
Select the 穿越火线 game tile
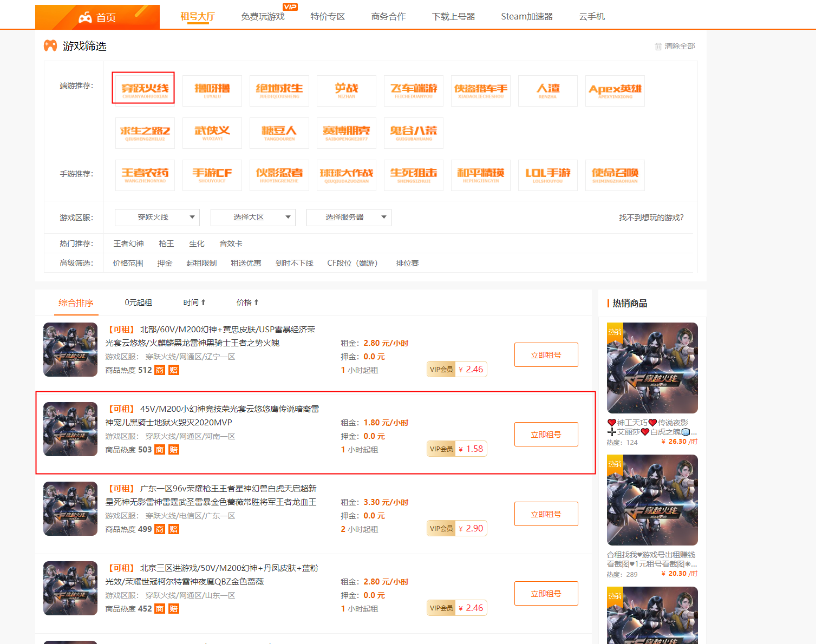click(x=143, y=88)
